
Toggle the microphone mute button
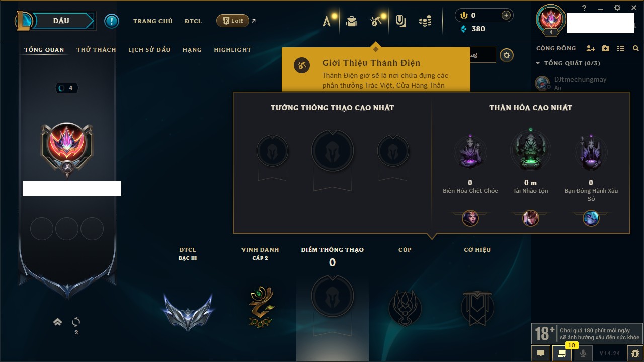pyautogui.click(x=583, y=353)
